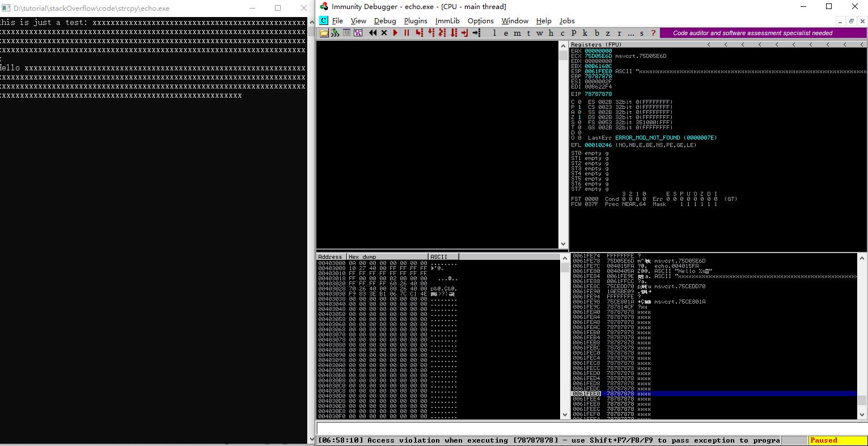Open the Debug menu

point(385,21)
